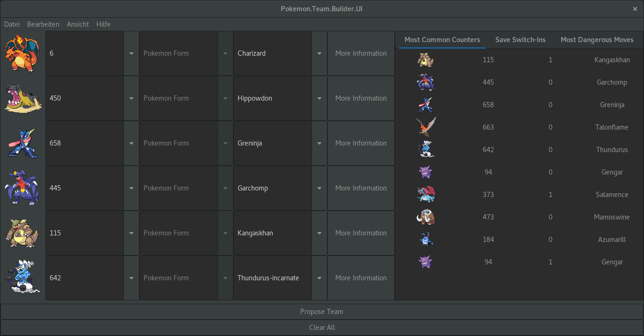Select the Kangaskhan sprite in the counters table
This screenshot has width=644, height=336.
426,60
